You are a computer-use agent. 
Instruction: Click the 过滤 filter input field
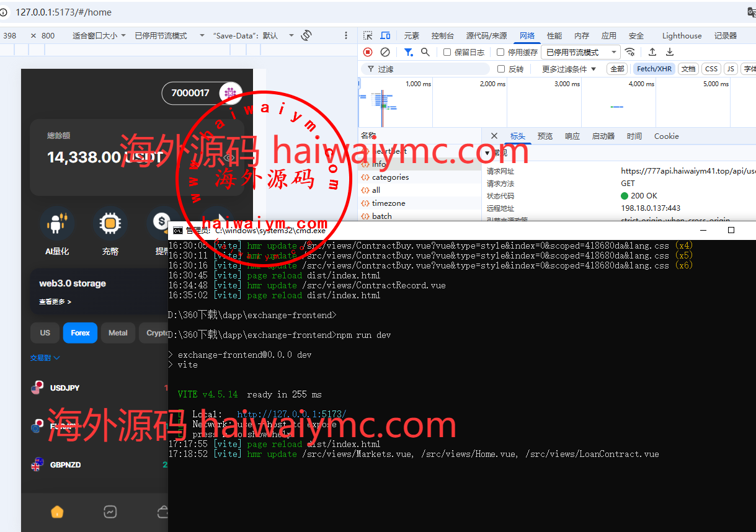[x=428, y=69]
